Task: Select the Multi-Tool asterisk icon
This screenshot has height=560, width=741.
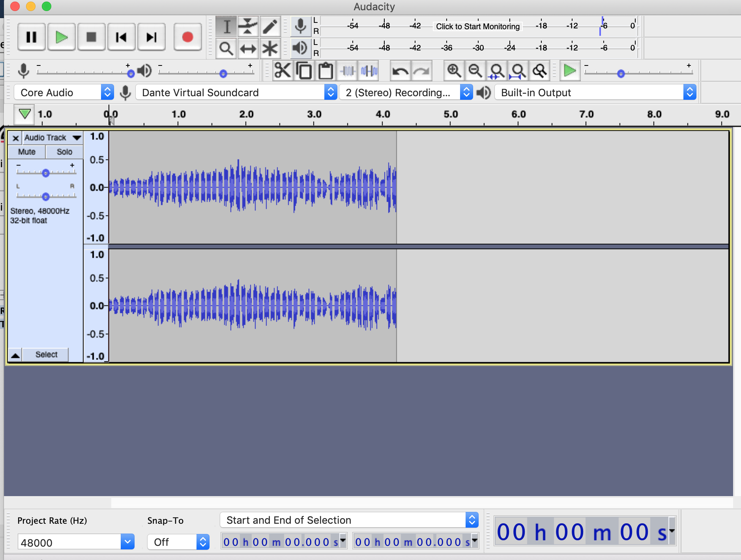Action: pyautogui.click(x=270, y=49)
